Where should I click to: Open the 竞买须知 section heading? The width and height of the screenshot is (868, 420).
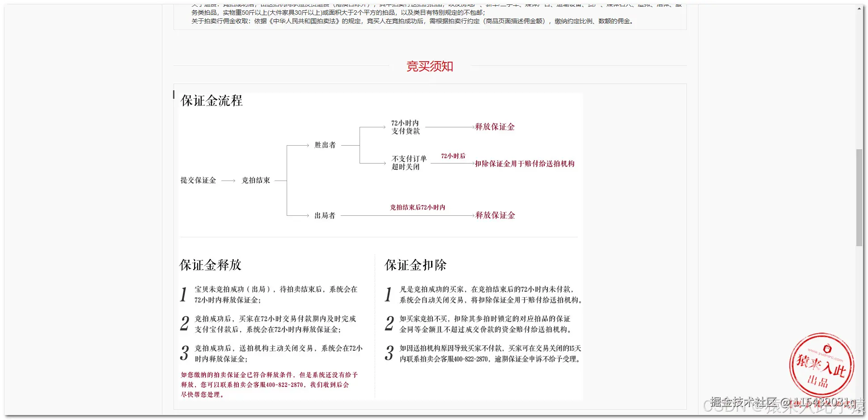pos(430,67)
